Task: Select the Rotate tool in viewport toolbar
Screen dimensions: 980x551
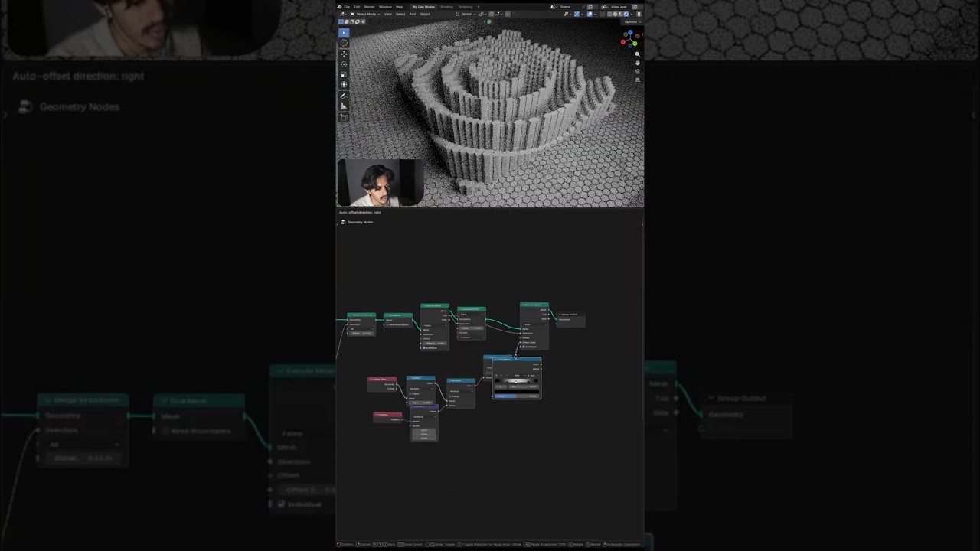Action: tap(344, 64)
